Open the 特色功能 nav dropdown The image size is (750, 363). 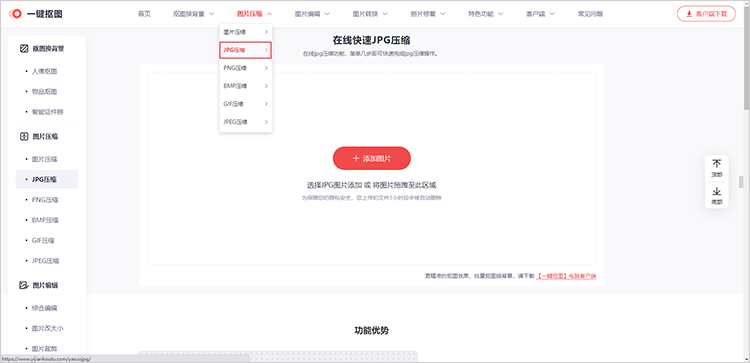click(486, 14)
